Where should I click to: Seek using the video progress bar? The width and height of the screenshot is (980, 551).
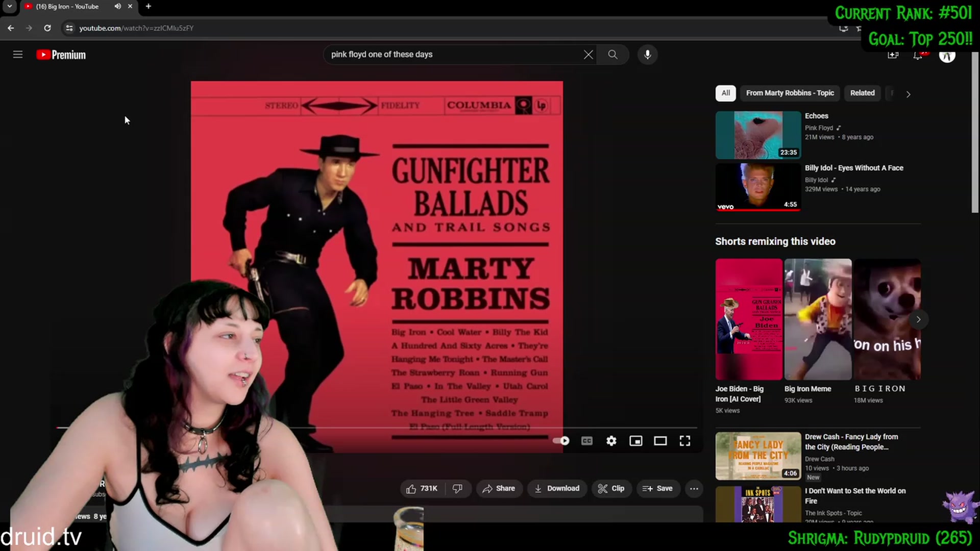[377, 428]
